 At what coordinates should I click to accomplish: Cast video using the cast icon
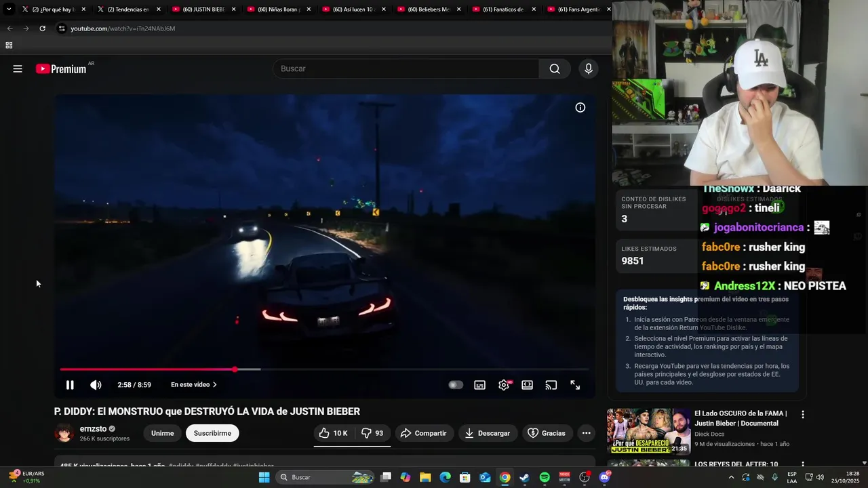pyautogui.click(x=551, y=385)
